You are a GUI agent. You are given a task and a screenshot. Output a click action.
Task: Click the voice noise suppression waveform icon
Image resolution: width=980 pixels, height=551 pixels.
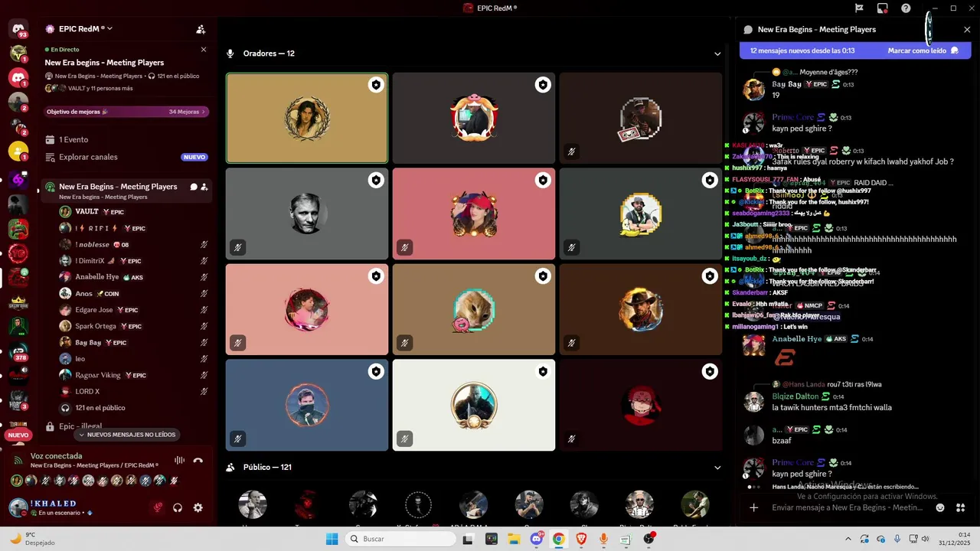coord(180,460)
